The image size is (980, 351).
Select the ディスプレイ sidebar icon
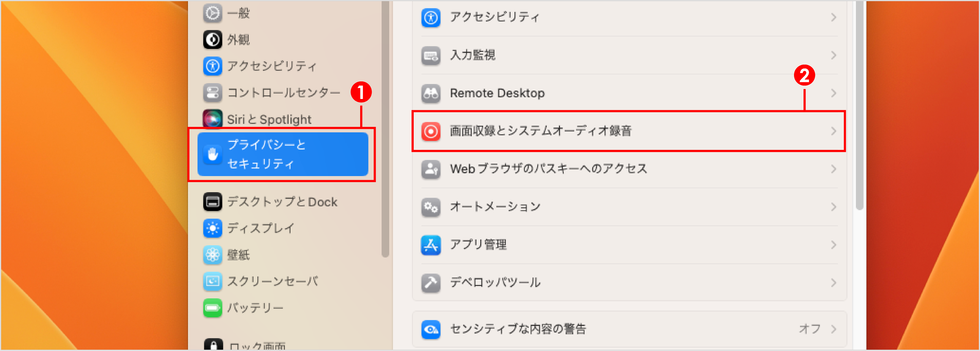coord(213,228)
